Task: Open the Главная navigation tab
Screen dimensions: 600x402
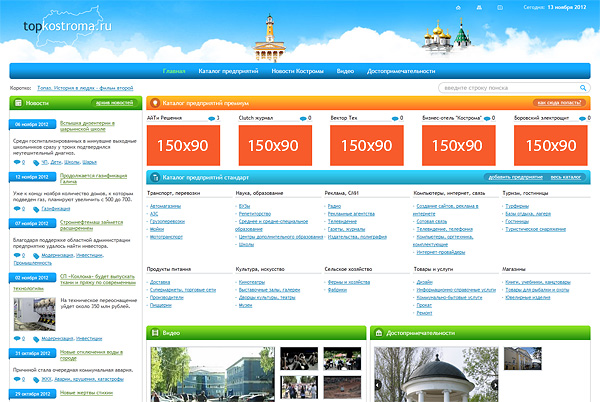Action: point(174,71)
